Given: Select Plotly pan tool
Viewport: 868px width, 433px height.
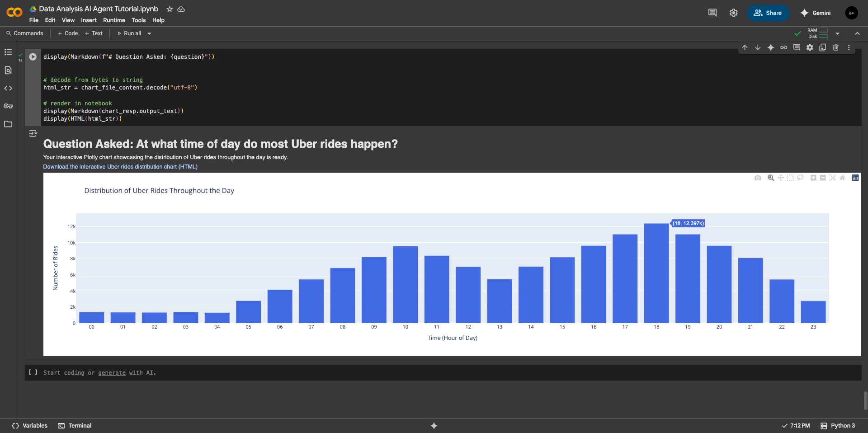Looking at the screenshot, I should point(781,178).
